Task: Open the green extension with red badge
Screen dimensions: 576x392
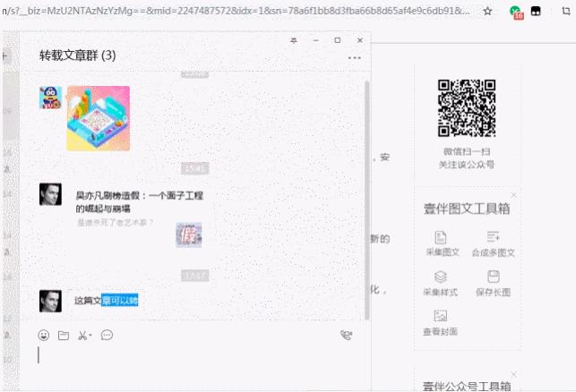Action: (517, 13)
